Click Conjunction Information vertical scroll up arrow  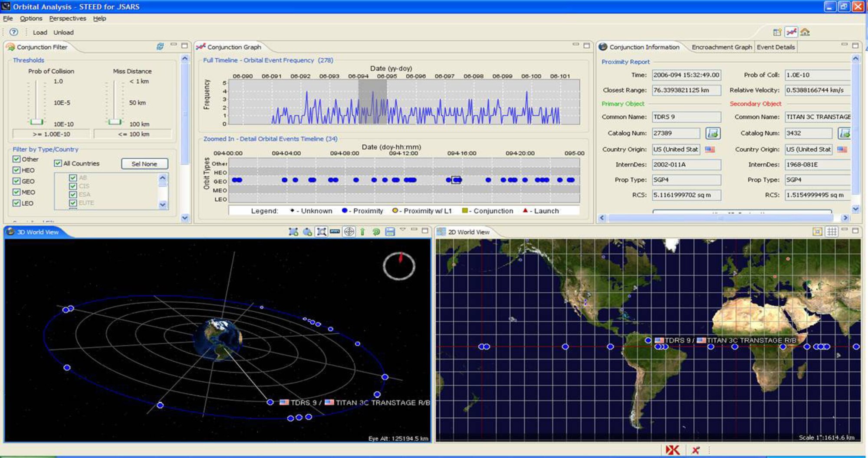(x=855, y=58)
